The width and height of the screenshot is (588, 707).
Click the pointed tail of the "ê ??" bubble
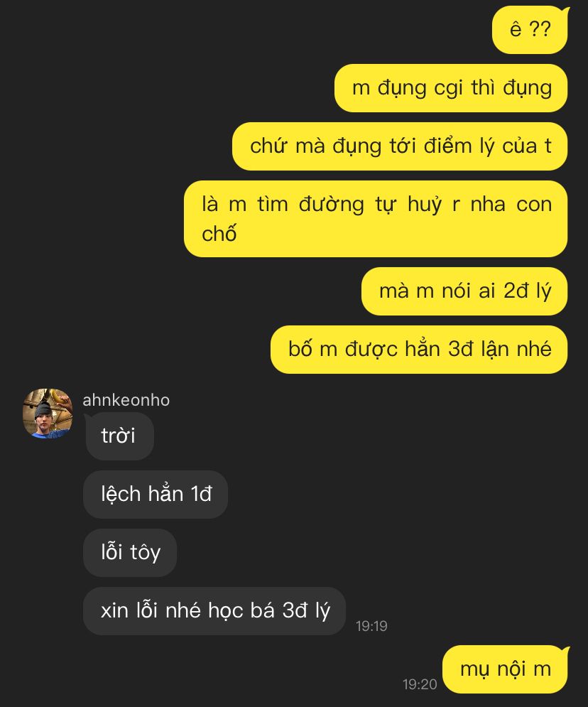pyautogui.click(x=567, y=11)
